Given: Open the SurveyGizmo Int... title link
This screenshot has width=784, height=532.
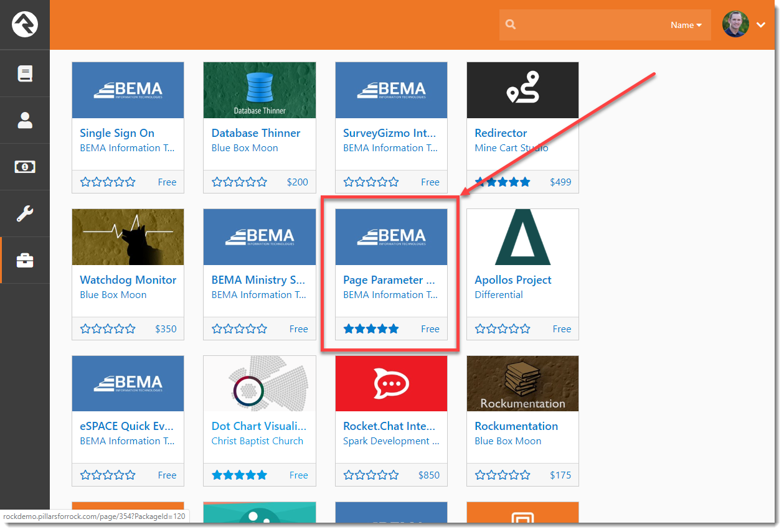Looking at the screenshot, I should (390, 133).
